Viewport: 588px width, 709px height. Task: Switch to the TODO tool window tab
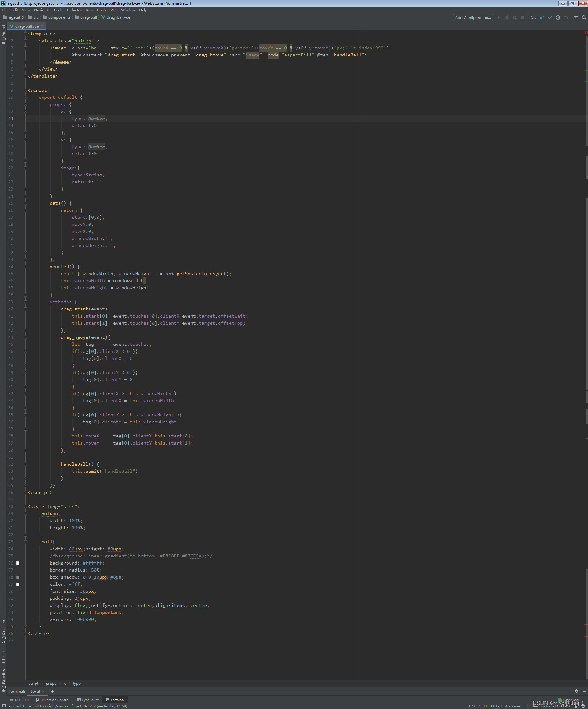pos(20,700)
